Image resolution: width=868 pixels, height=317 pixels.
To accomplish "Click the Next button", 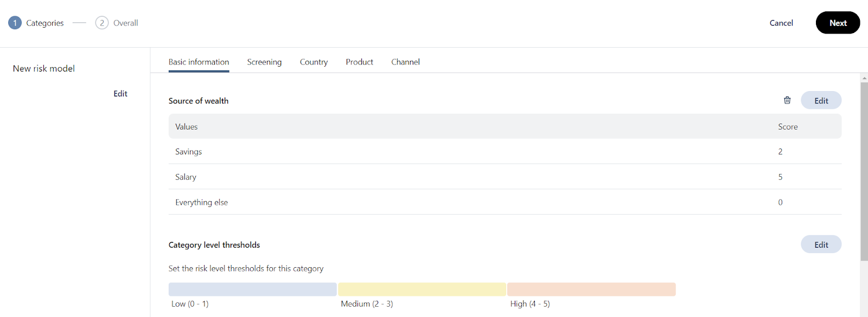I will [x=838, y=23].
